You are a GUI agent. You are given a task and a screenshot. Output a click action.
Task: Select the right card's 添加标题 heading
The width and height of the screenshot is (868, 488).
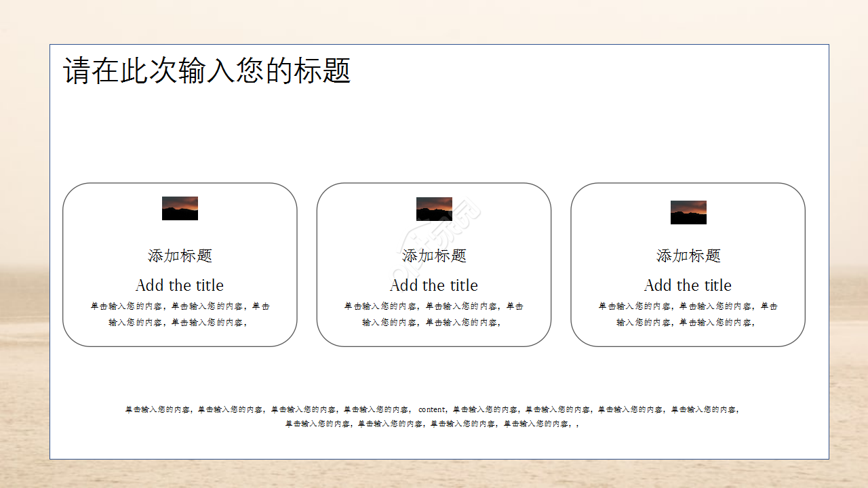click(688, 256)
